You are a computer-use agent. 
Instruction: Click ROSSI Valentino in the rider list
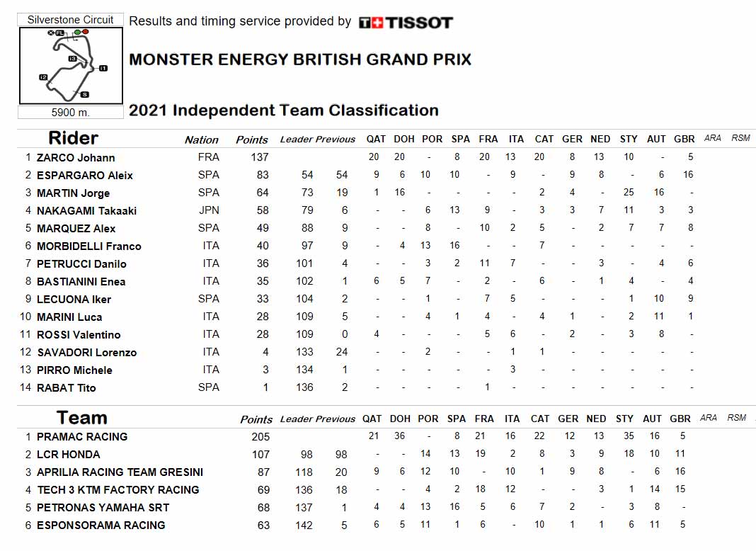pyautogui.click(x=79, y=335)
